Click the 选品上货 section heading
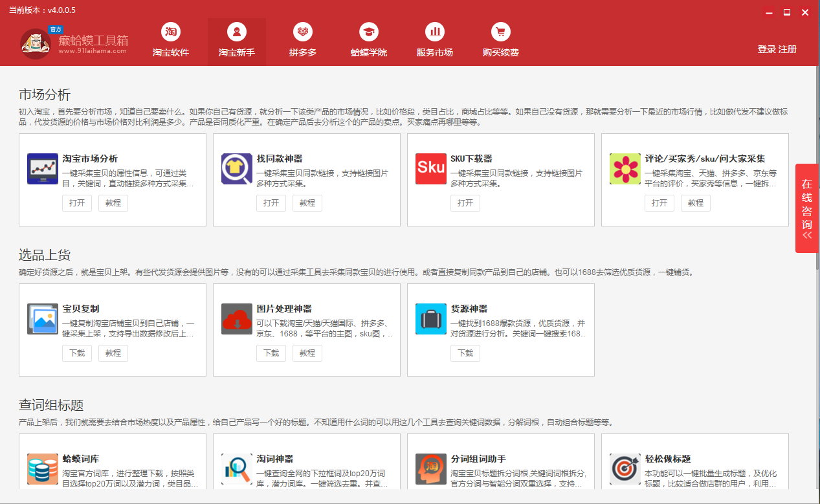Viewport: 820px width, 504px height. pyautogui.click(x=45, y=255)
